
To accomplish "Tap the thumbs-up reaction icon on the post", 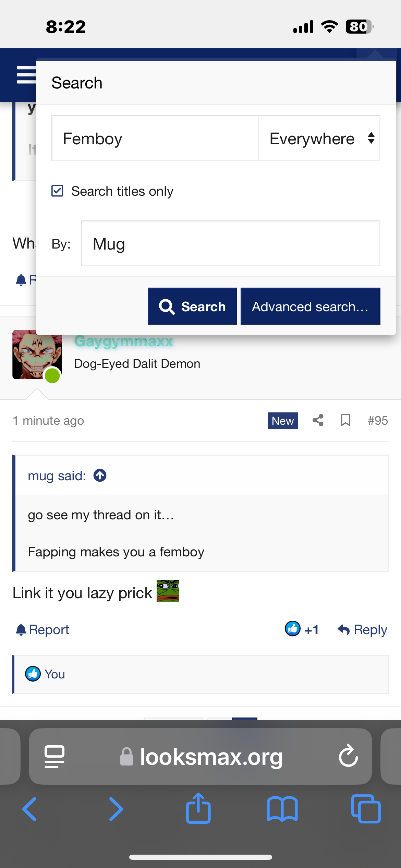I will pos(293,629).
